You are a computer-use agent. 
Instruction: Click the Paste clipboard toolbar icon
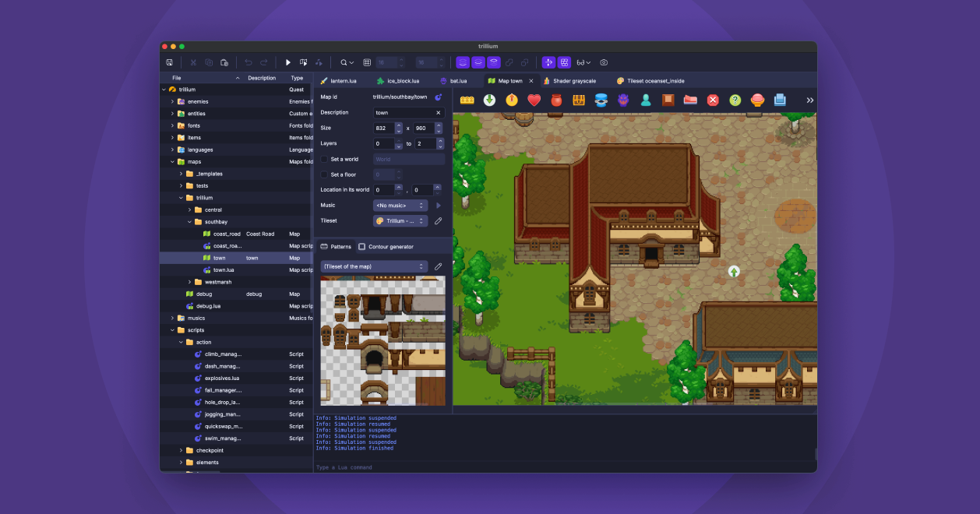(224, 62)
